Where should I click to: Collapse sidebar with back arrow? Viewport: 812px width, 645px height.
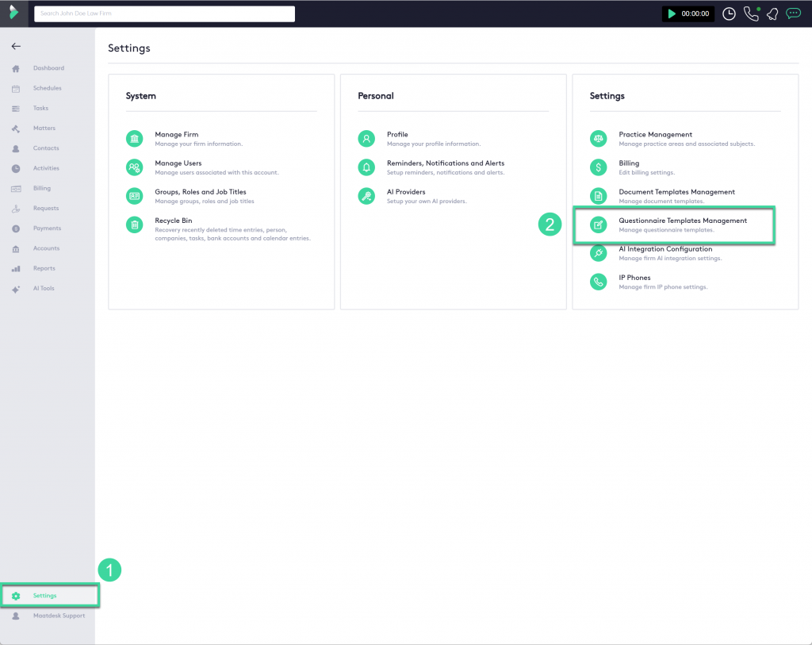pyautogui.click(x=16, y=46)
